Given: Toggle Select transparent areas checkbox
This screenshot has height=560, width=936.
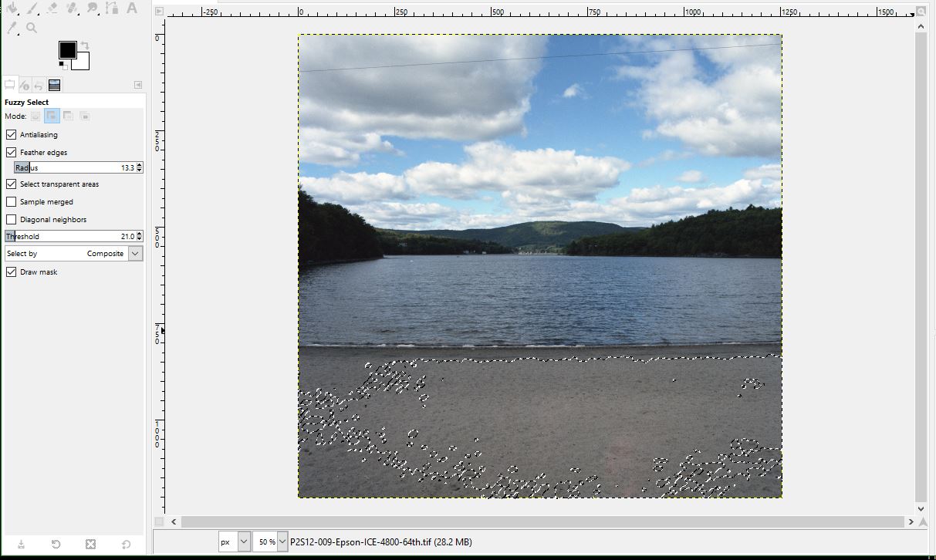Looking at the screenshot, I should 11,184.
